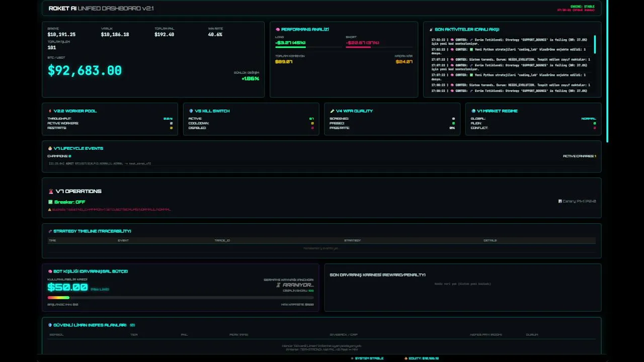Click the warning triangle icon under Breaker

[x=49, y=209]
